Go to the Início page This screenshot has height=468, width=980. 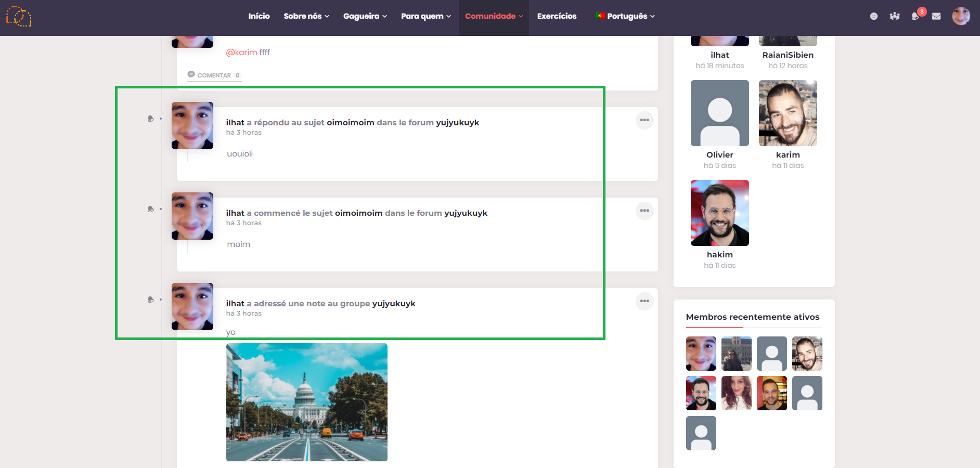pyautogui.click(x=259, y=16)
